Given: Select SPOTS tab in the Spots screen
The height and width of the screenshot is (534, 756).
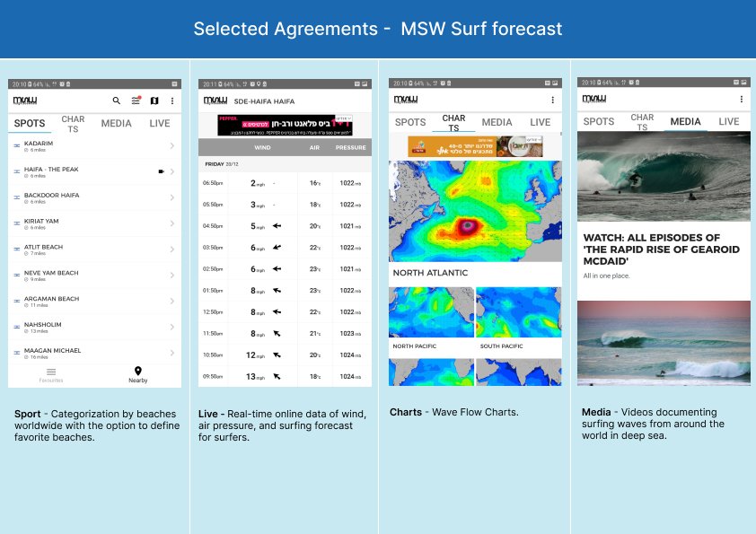Looking at the screenshot, I should (x=30, y=123).
